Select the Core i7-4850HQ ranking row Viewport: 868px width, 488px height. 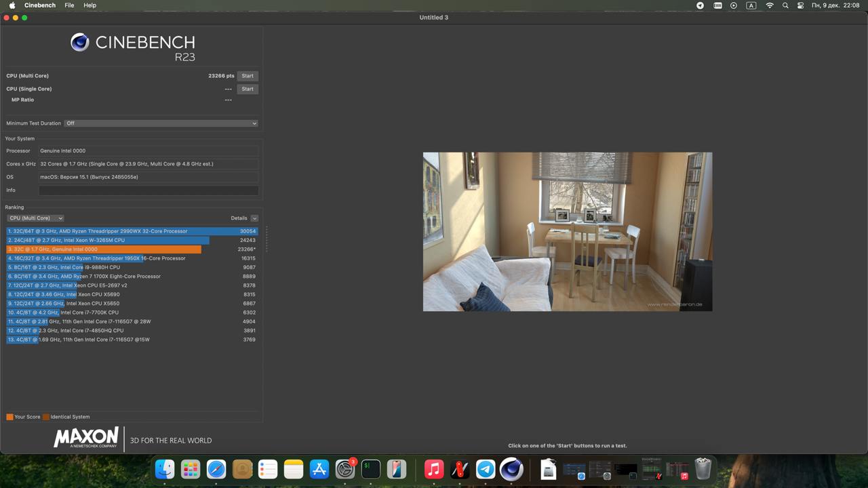pos(132,331)
